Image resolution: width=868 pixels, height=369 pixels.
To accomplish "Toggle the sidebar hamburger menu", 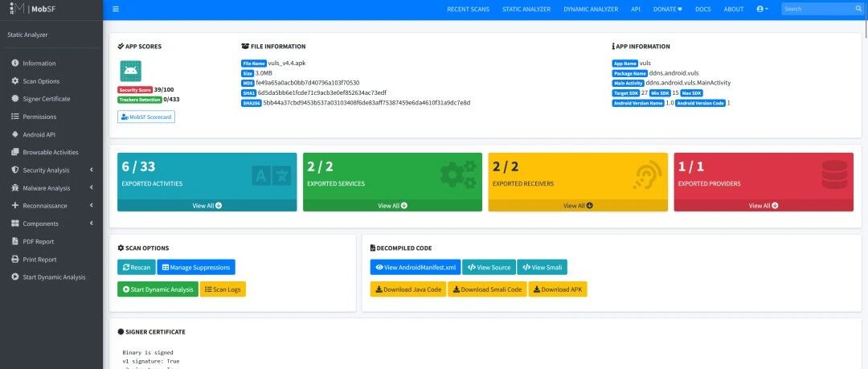I will point(115,9).
